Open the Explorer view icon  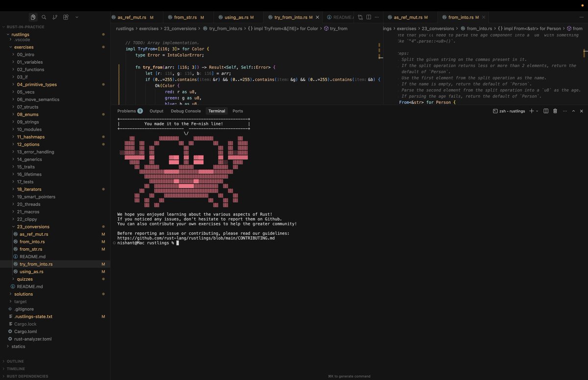(x=33, y=17)
